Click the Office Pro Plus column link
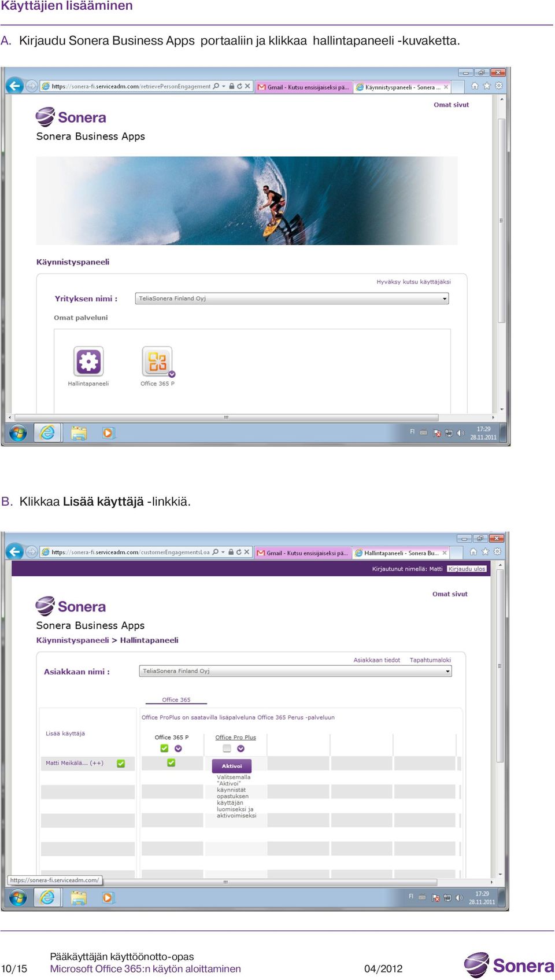Viewport: 555px width, 980px height. [235, 738]
